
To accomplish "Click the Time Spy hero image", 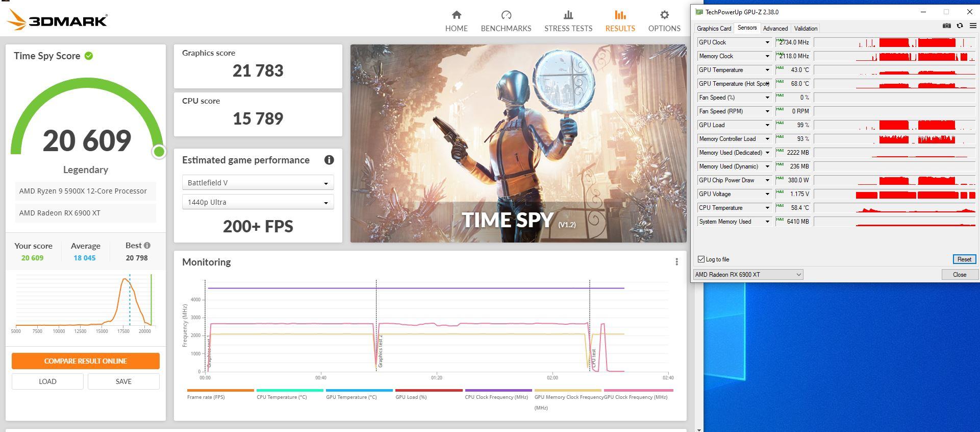I will 518,143.
